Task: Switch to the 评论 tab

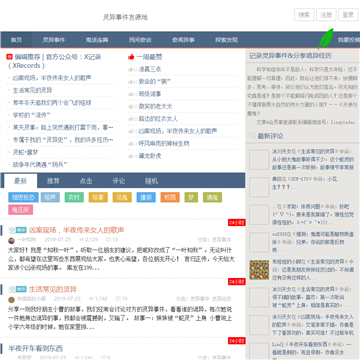Action: (x=118, y=181)
